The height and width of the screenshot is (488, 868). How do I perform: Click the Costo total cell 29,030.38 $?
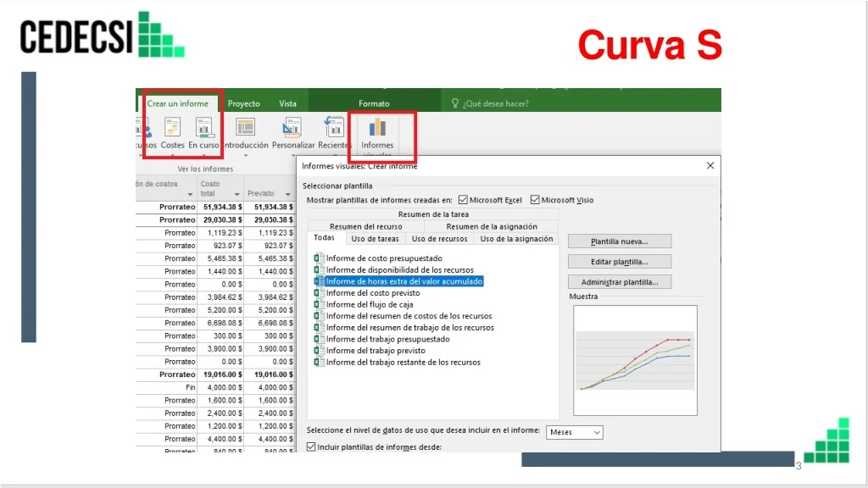pos(221,219)
